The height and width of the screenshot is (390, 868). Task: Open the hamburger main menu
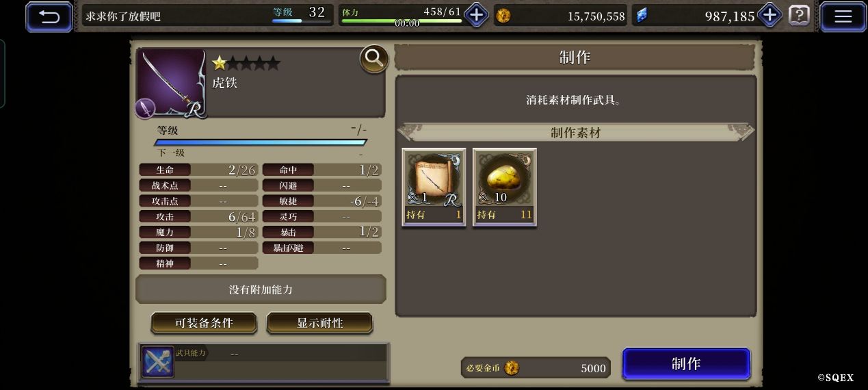coord(843,17)
